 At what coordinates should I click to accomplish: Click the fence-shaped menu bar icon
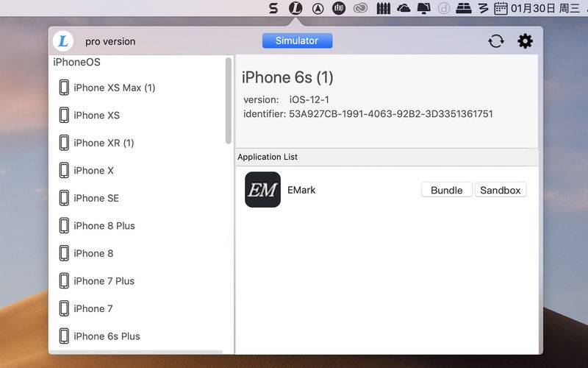point(383,8)
